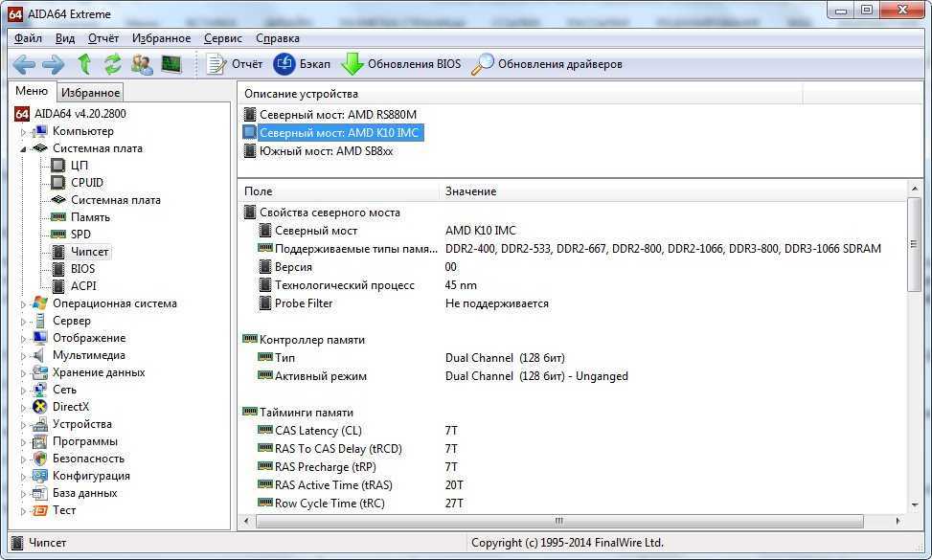Select CPUID in the tree
The width and height of the screenshot is (932, 560).
pos(87,182)
